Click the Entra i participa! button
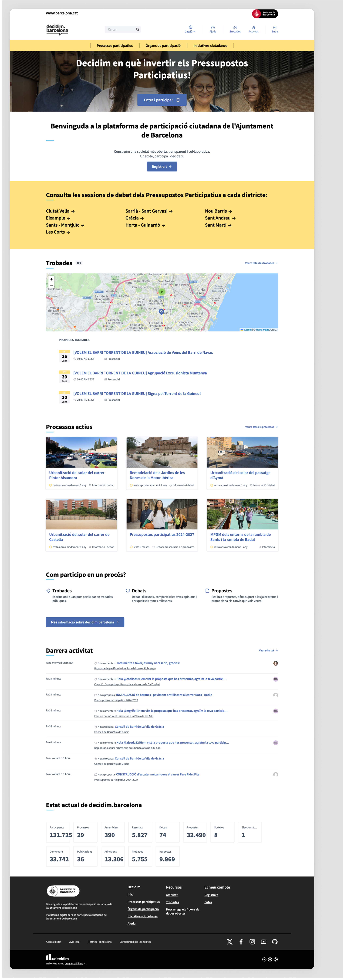 162,100
